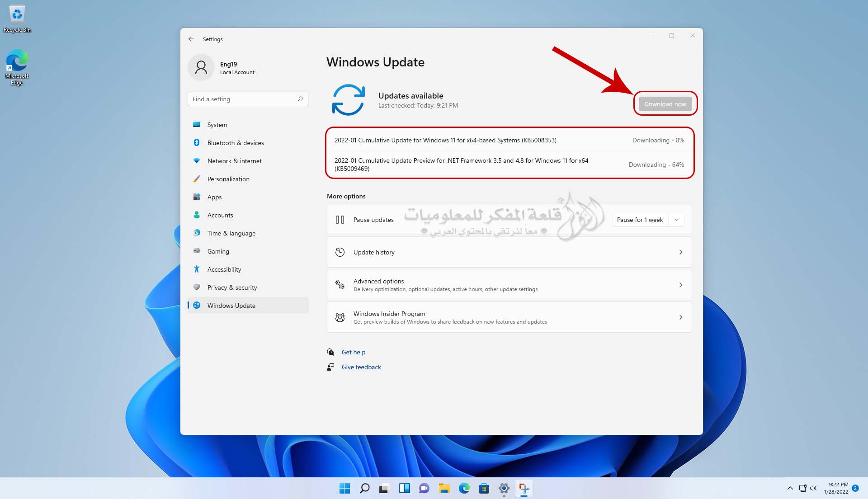Image resolution: width=868 pixels, height=499 pixels.
Task: Select Personalization in the sidebar
Action: point(248,179)
